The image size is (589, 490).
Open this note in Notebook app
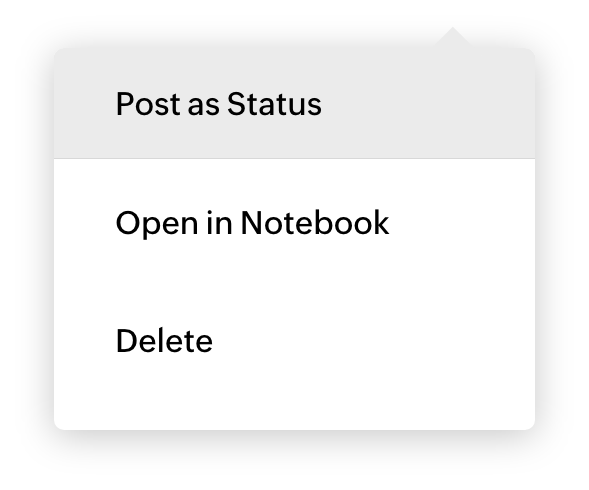(x=294, y=223)
